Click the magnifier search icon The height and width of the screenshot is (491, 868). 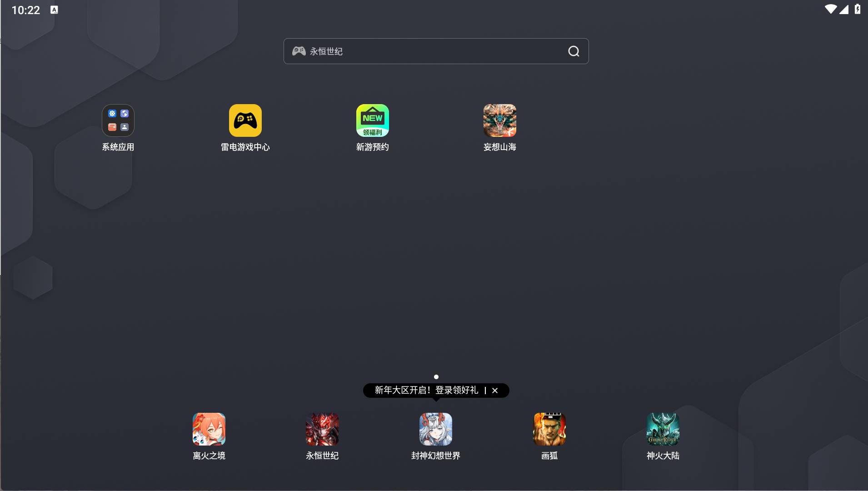click(x=574, y=51)
